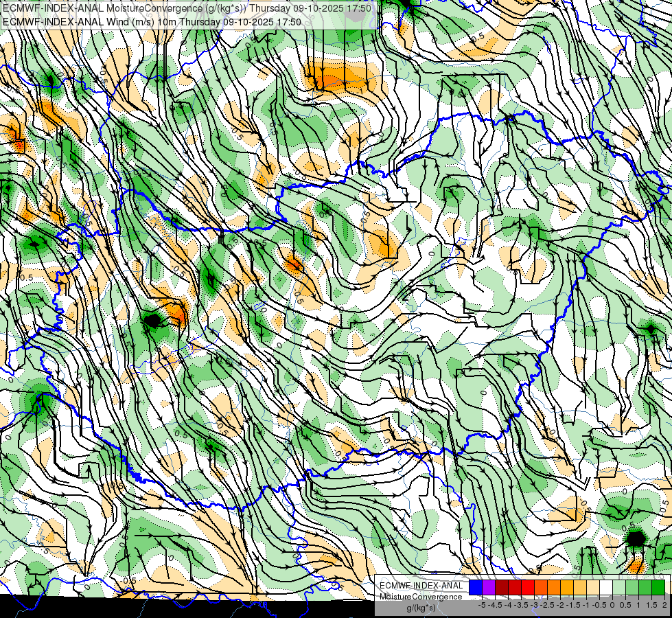Click the legend tick label 2 at the scale's end
The width and height of the screenshot is (672, 618).
[x=664, y=605]
